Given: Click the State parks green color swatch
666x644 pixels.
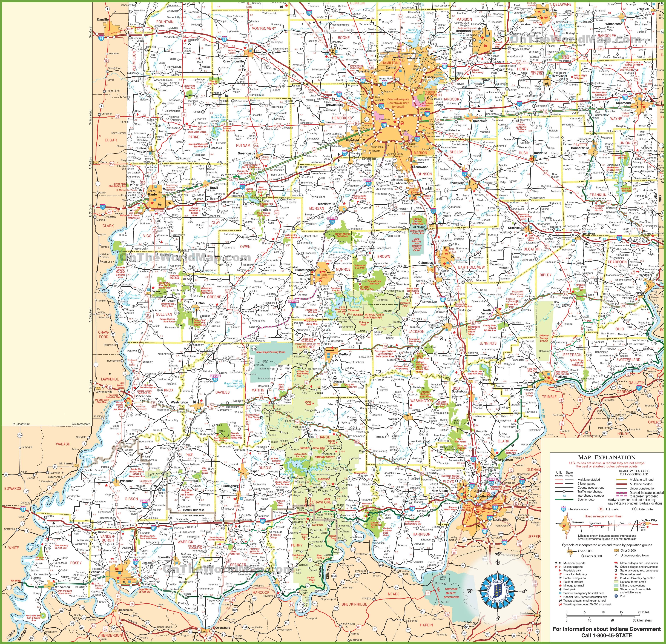Looking at the screenshot, I should click(x=616, y=589).
